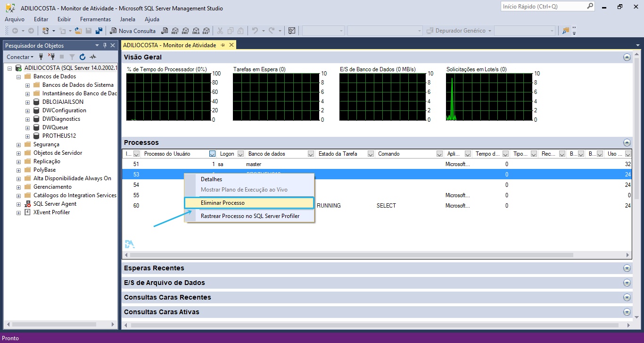This screenshot has height=343, width=644.
Task: Click the Início Rápido search magnifier icon
Action: 590,7
